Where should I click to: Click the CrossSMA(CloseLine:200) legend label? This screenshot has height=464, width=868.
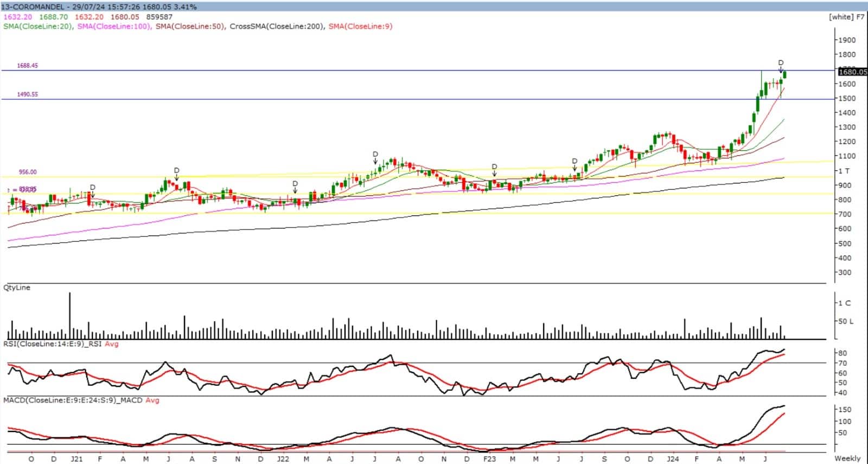tap(277, 26)
